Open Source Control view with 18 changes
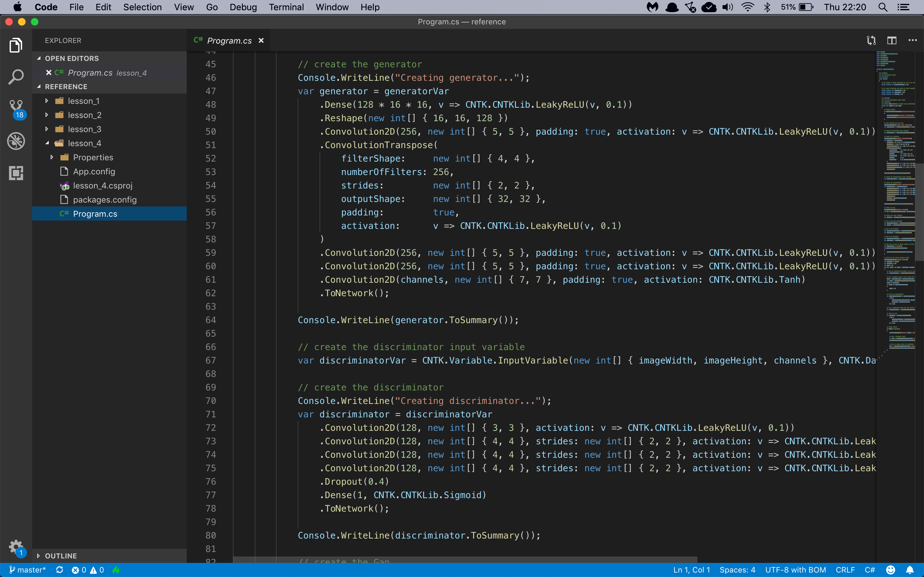The height and width of the screenshot is (577, 924). [x=16, y=109]
